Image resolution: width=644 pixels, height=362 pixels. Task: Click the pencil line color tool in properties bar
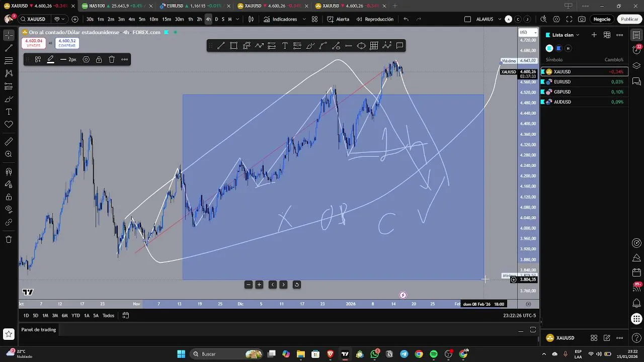pyautogui.click(x=50, y=59)
